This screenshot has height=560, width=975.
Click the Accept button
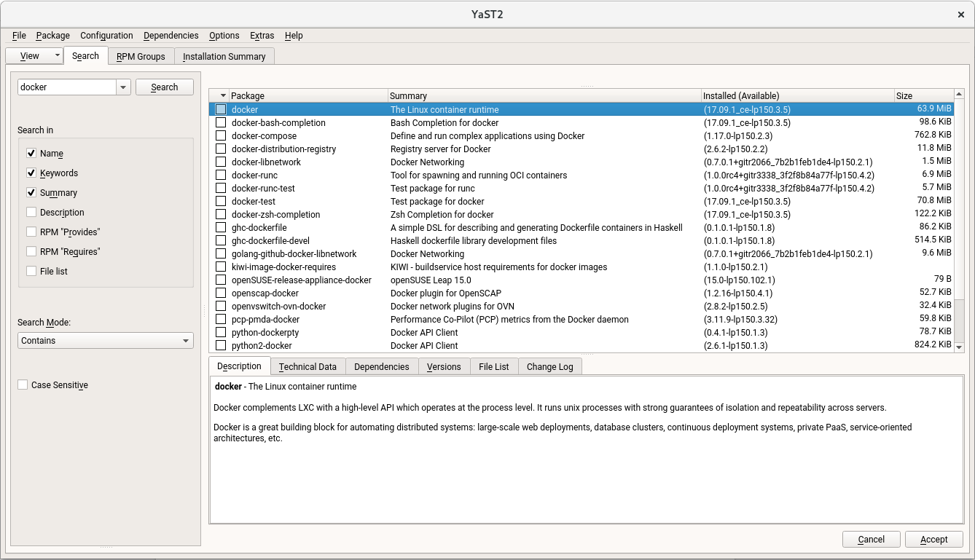tap(934, 539)
